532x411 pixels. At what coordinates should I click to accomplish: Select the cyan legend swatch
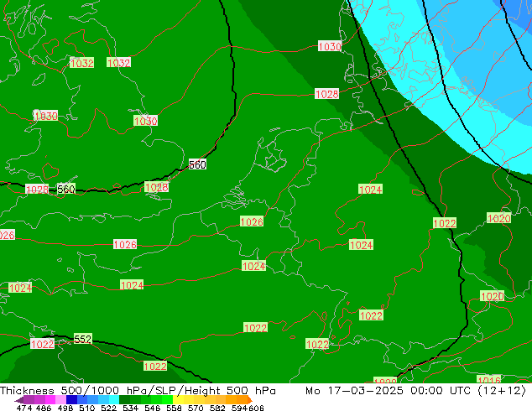point(114,399)
